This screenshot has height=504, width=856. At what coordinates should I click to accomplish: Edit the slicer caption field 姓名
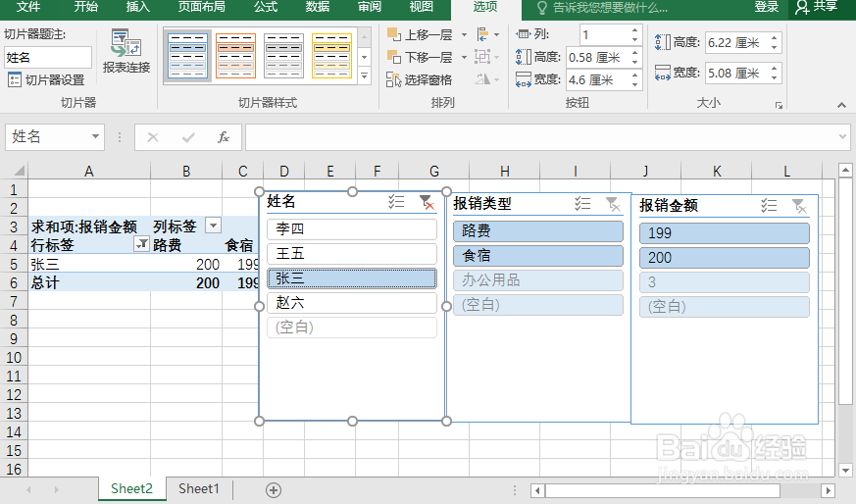point(48,57)
